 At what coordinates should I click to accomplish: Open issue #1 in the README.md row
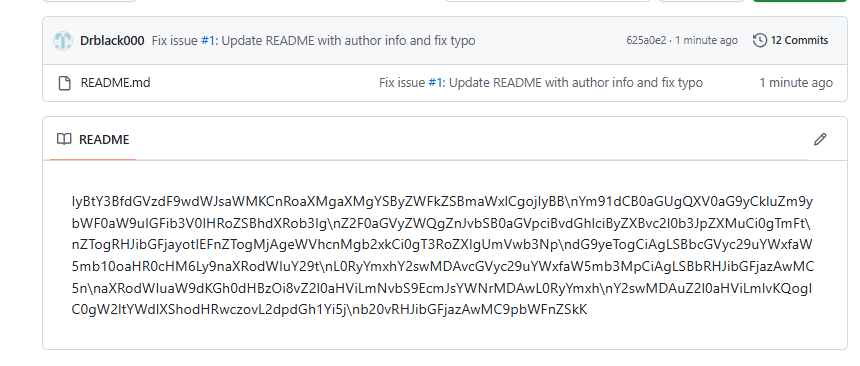pyautogui.click(x=435, y=83)
